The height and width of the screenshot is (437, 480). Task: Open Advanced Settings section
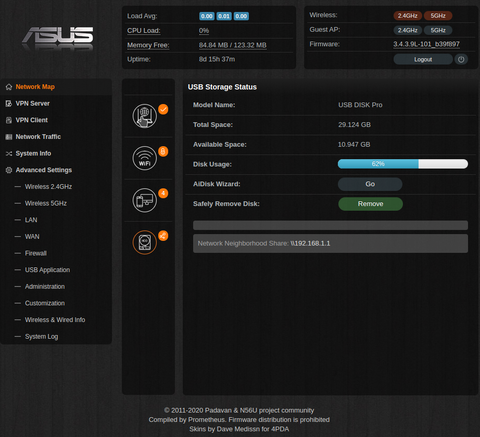point(44,170)
